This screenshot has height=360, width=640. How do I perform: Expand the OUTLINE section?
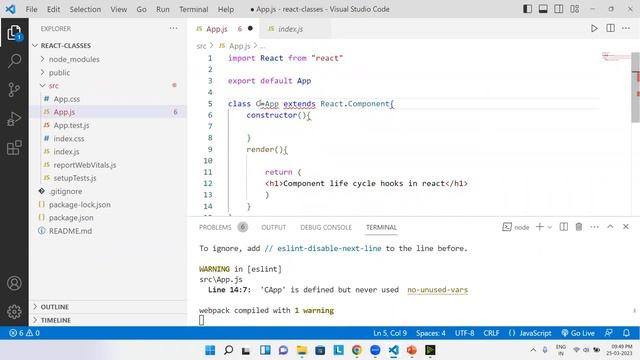click(x=54, y=307)
